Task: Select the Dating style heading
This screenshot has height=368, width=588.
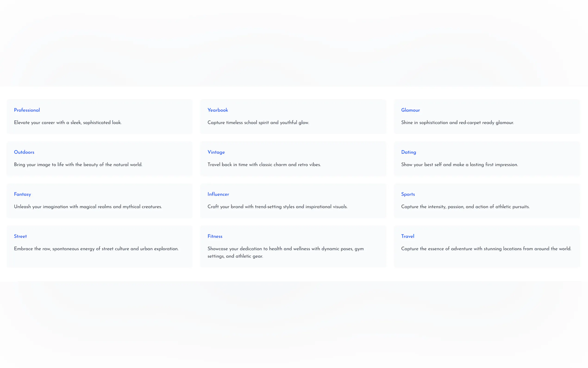Action: 408,152
